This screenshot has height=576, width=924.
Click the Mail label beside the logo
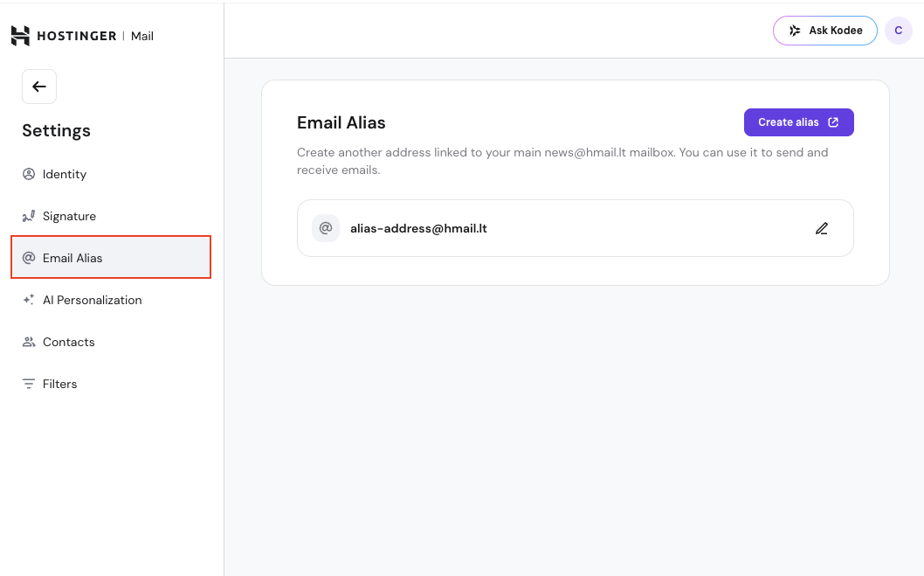pos(142,36)
